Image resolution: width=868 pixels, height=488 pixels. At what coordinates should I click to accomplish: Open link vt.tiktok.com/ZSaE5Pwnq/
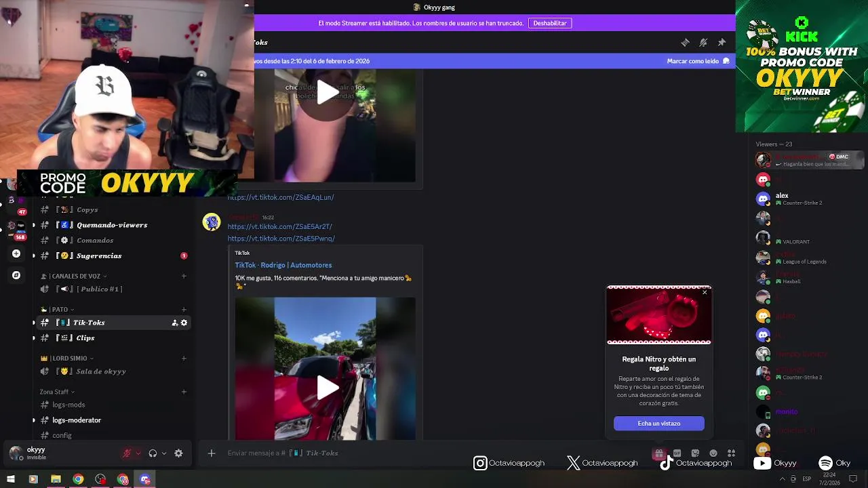[x=281, y=239]
